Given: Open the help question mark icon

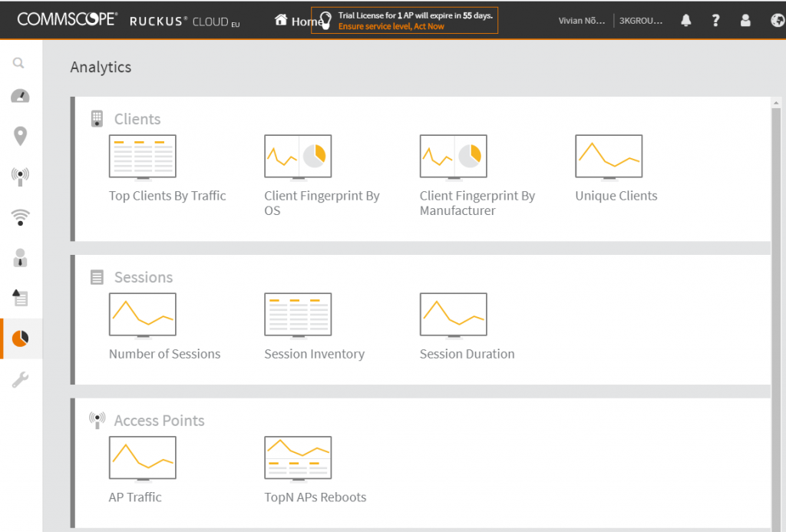Looking at the screenshot, I should point(715,21).
